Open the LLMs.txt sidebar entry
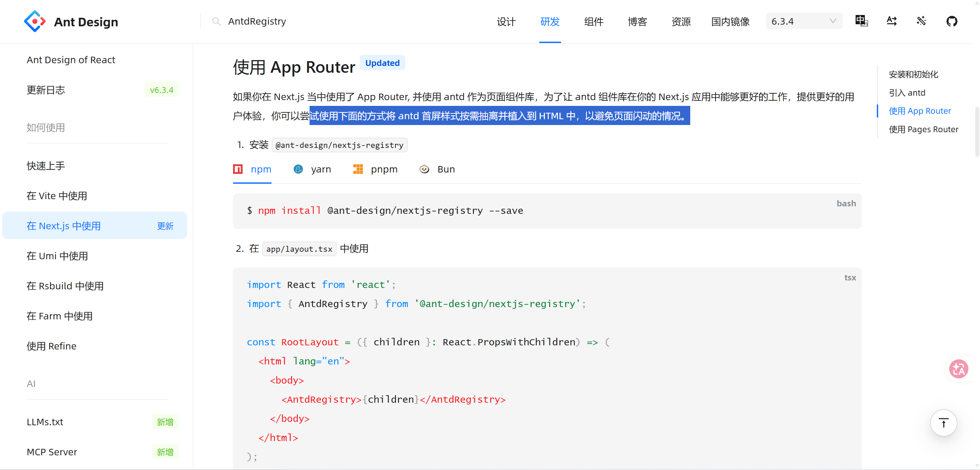980x470 pixels. click(45, 422)
